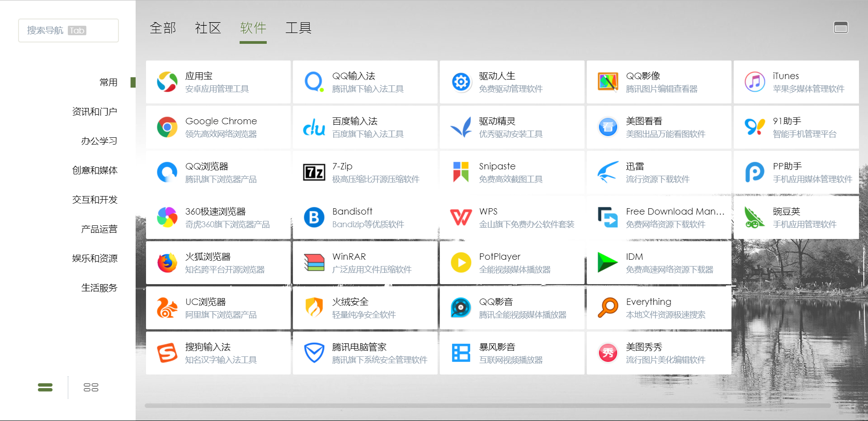Screen dimensions: 868x421
Task: Click 流行资源下载软件 description text
Action: 658,179
